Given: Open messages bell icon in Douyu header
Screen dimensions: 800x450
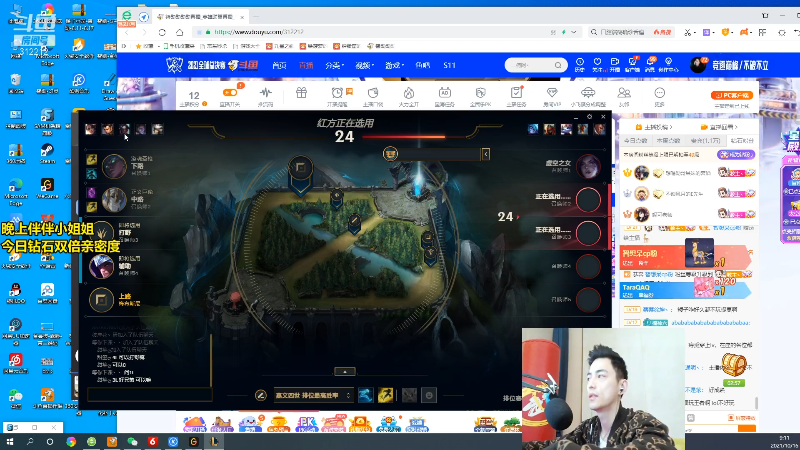Looking at the screenshot, I should pyautogui.click(x=650, y=62).
